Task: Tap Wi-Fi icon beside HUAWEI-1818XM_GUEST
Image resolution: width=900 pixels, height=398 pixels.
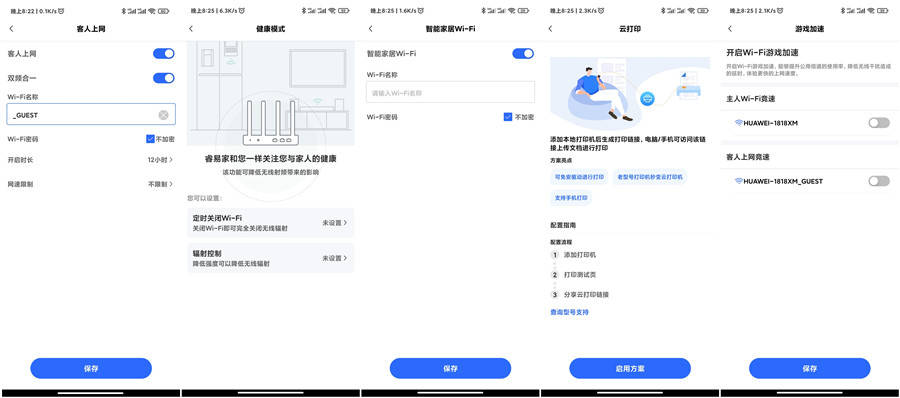Action: click(x=739, y=181)
